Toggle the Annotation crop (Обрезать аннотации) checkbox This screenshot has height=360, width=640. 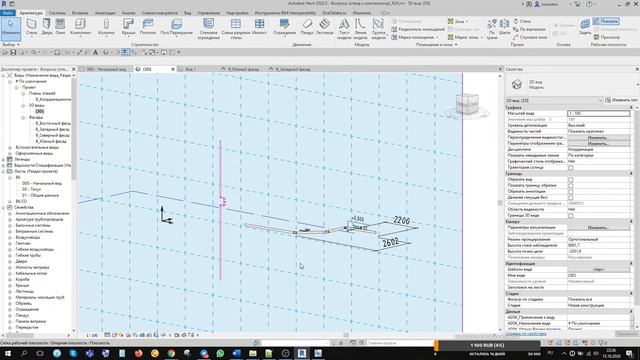[x=571, y=191]
